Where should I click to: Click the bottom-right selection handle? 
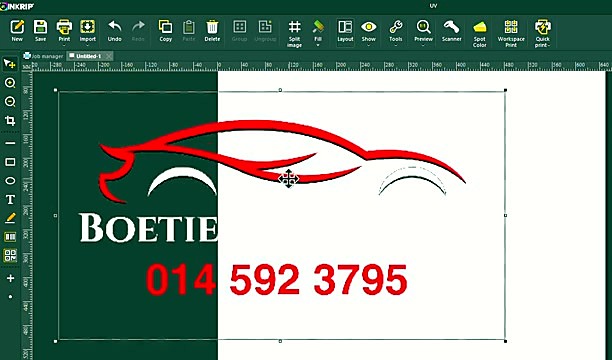click(505, 341)
